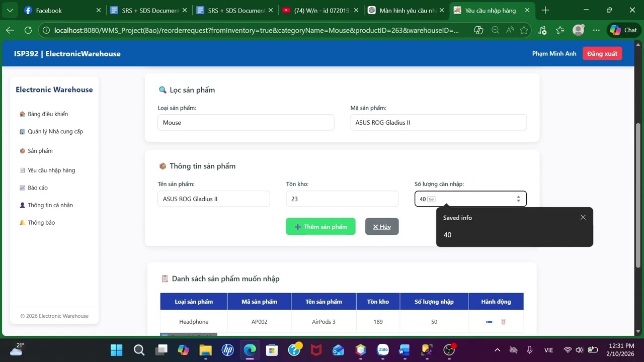Click the AirPods 3 product name cell

click(324, 322)
